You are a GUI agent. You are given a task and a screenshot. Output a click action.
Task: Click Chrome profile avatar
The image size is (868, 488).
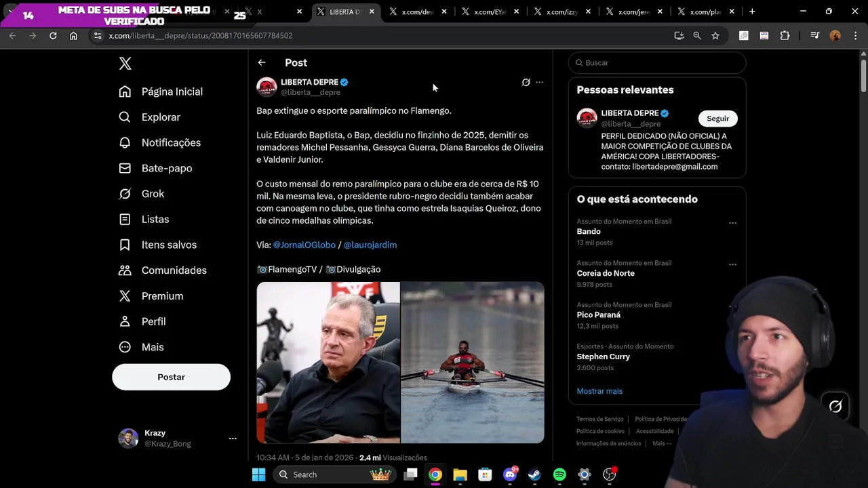[835, 35]
